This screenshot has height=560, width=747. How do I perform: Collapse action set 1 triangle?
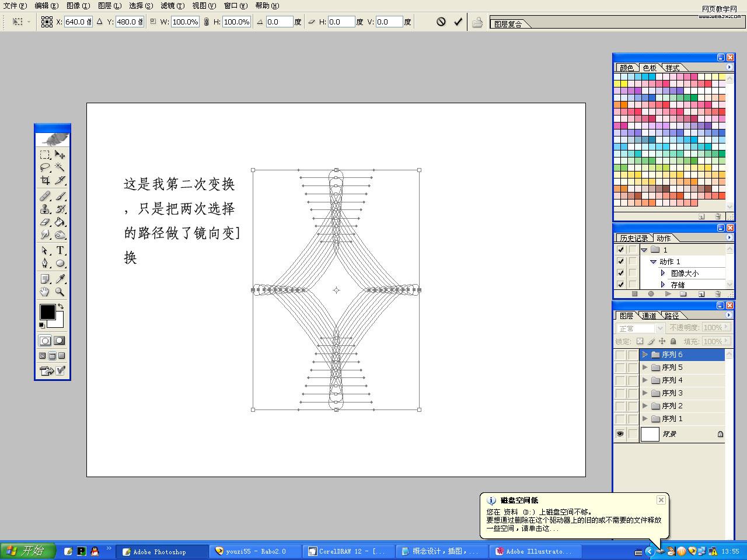tap(644, 250)
